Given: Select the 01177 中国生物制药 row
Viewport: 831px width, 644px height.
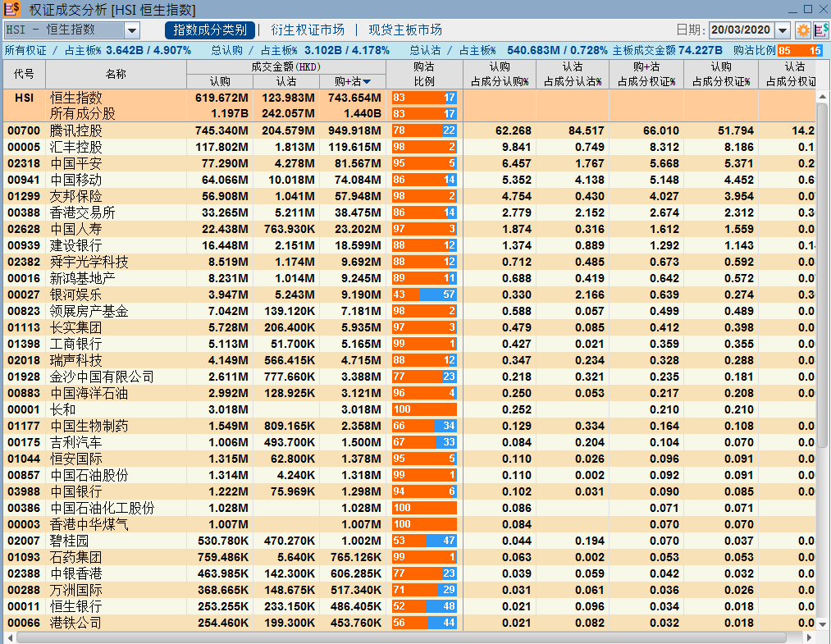Looking at the screenshot, I should click(x=409, y=426).
